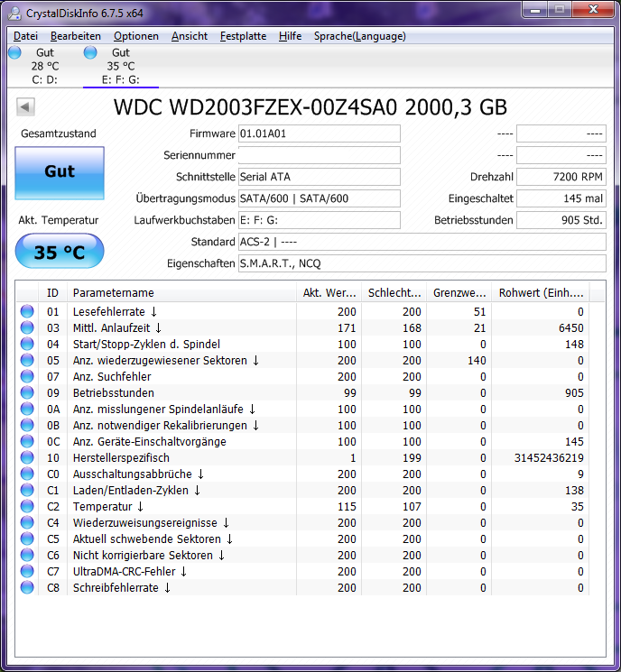Click the Drehzahl value 7200 RPM
The height and width of the screenshot is (672, 621).
point(561,177)
